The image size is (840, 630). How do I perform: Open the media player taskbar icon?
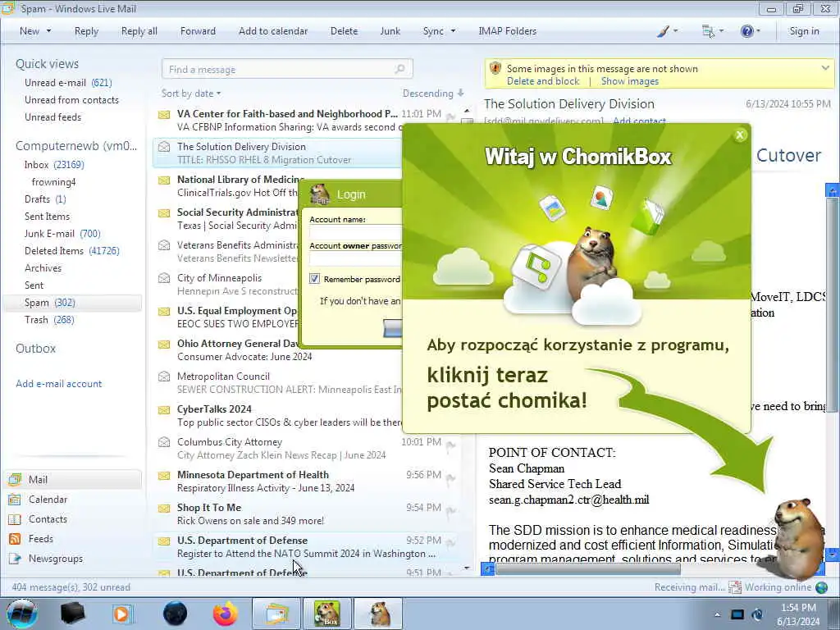pyautogui.click(x=121, y=614)
